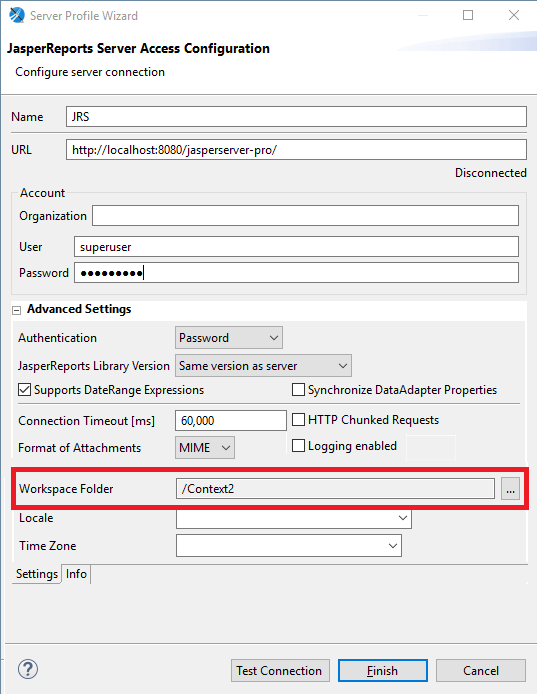The width and height of the screenshot is (537, 694).
Task: Open the Authentication dropdown
Action: click(229, 338)
